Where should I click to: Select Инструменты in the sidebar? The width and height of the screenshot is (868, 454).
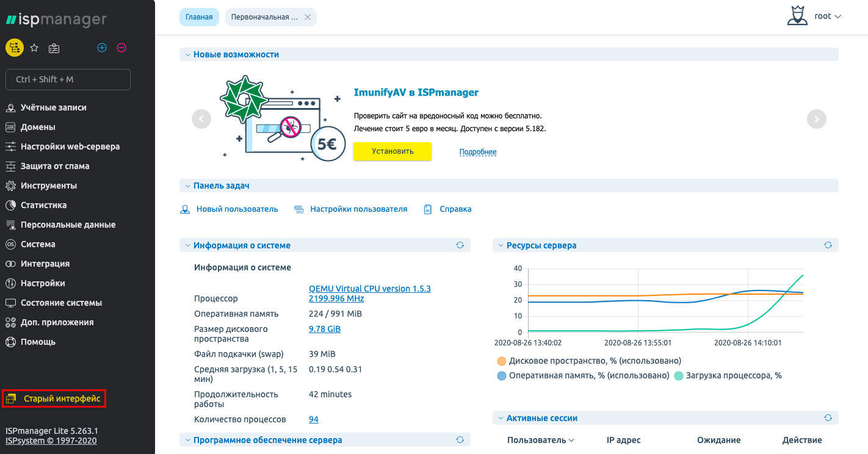[x=49, y=186]
